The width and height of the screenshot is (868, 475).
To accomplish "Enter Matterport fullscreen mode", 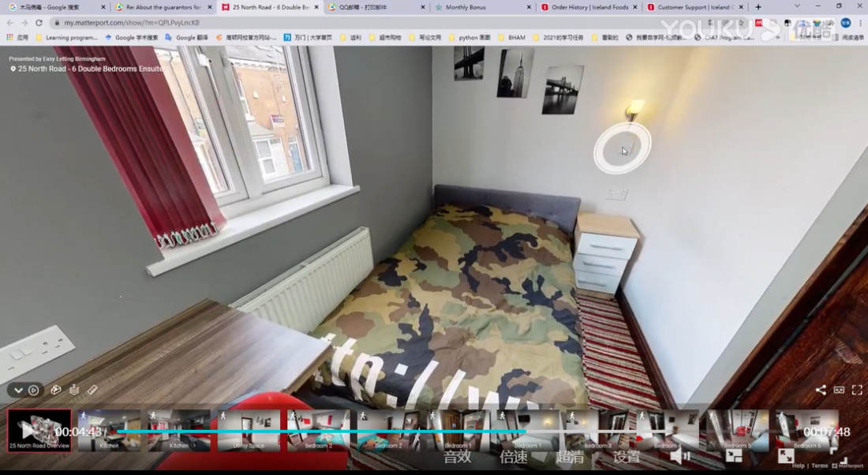I will [x=857, y=390].
